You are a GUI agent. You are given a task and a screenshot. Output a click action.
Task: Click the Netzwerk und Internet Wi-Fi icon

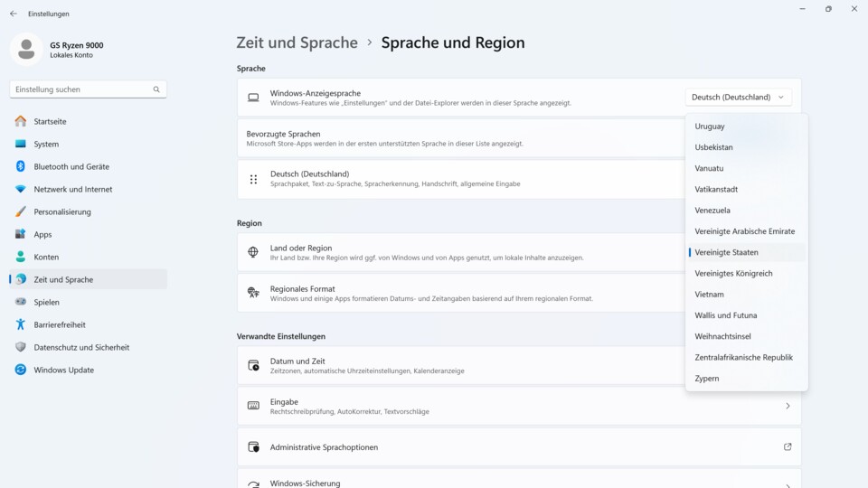[x=20, y=189]
